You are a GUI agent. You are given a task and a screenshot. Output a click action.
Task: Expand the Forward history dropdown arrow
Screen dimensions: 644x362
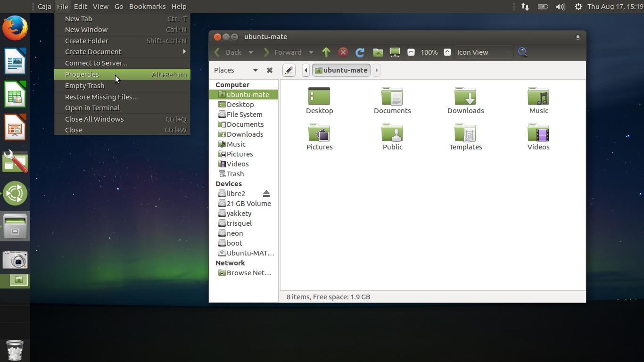pyautogui.click(x=311, y=52)
